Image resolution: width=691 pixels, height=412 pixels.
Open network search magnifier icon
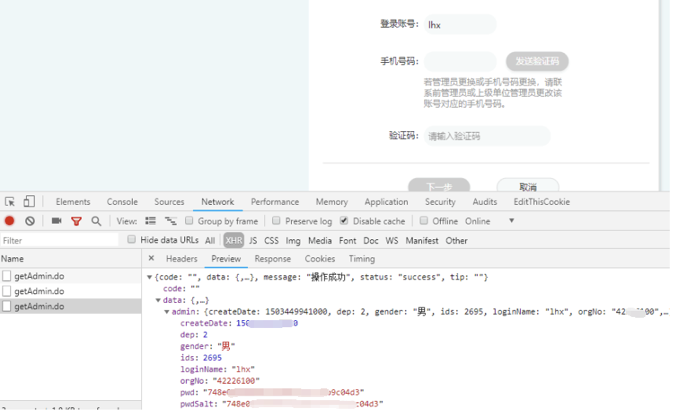96,221
